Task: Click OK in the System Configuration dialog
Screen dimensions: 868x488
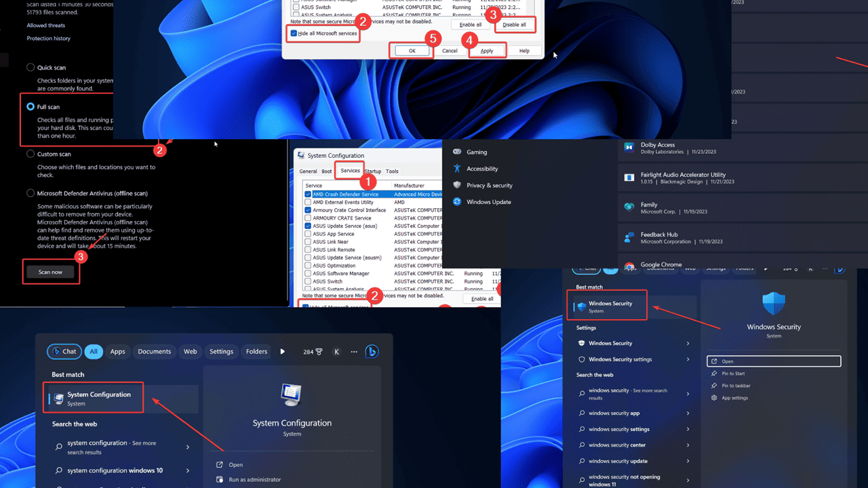Action: pyautogui.click(x=412, y=51)
